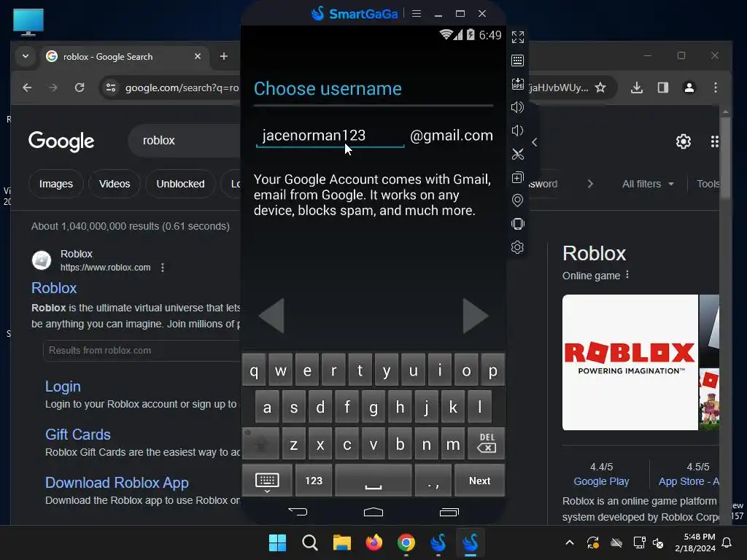
Task: Click the volume up icon in SmartGaGa sidebar
Action: pyautogui.click(x=517, y=107)
